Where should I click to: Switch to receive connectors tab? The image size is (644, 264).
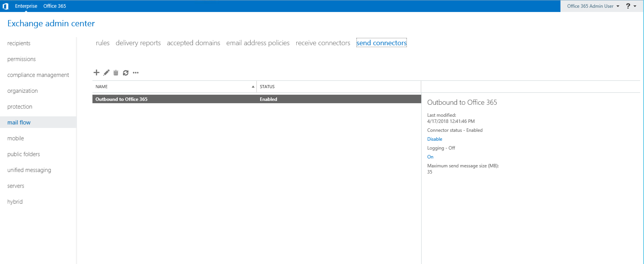point(323,43)
